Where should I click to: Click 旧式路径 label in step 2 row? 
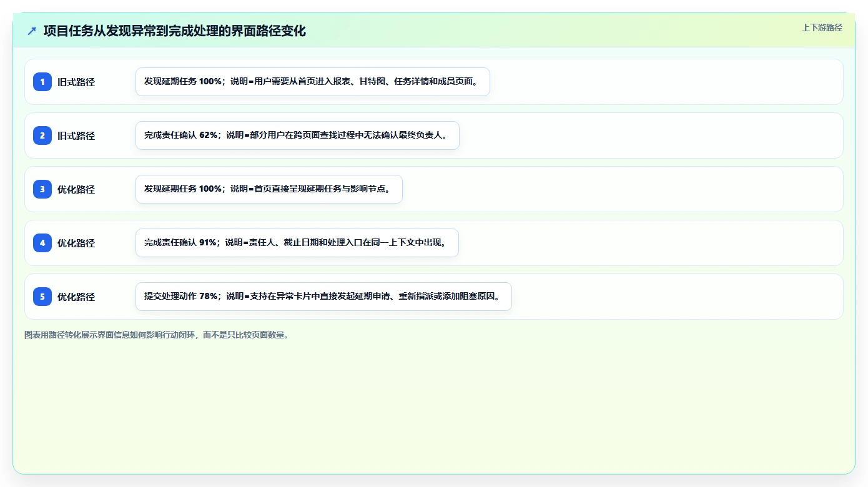tap(76, 135)
